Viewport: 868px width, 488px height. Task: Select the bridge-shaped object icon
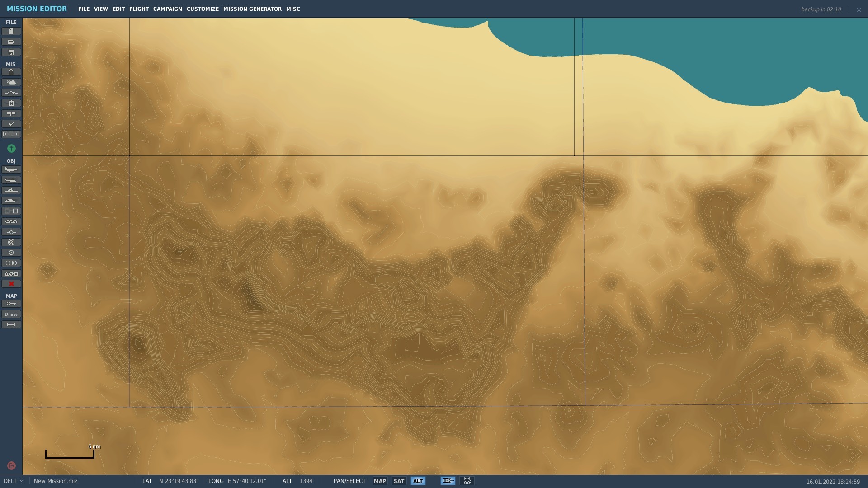point(11,221)
